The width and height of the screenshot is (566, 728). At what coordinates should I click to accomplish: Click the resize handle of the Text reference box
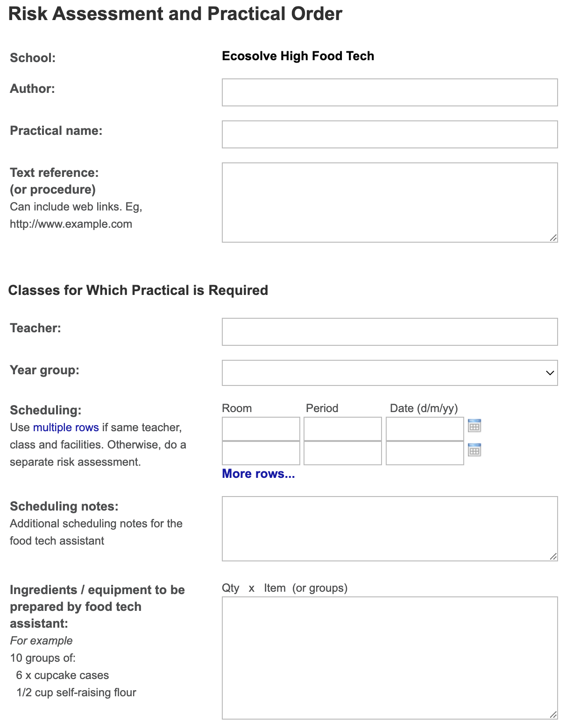553,238
